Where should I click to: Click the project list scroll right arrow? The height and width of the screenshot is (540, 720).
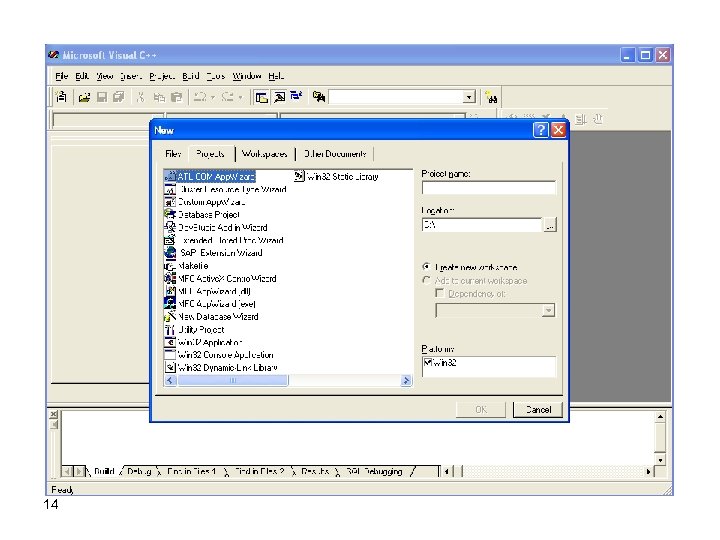pos(406,380)
